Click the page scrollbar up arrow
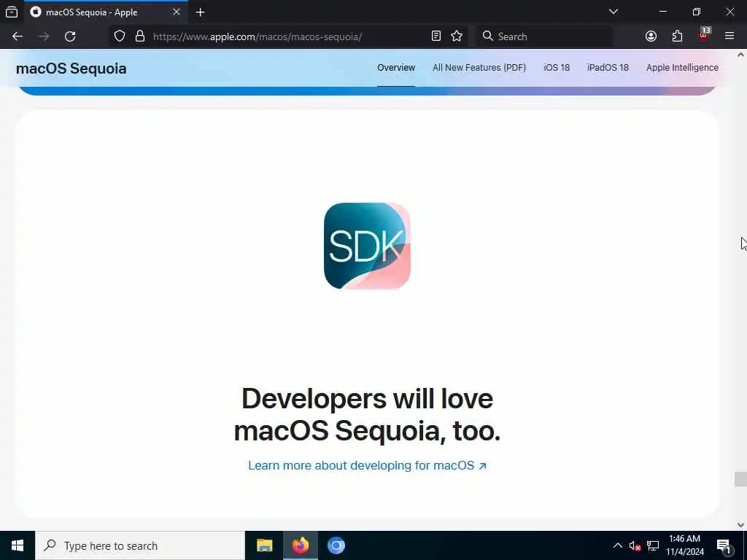The height and width of the screenshot is (560, 747). (x=740, y=55)
